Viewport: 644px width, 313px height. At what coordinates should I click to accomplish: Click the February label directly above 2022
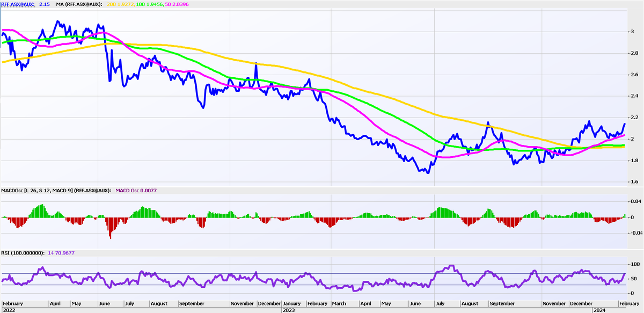[x=13, y=303]
